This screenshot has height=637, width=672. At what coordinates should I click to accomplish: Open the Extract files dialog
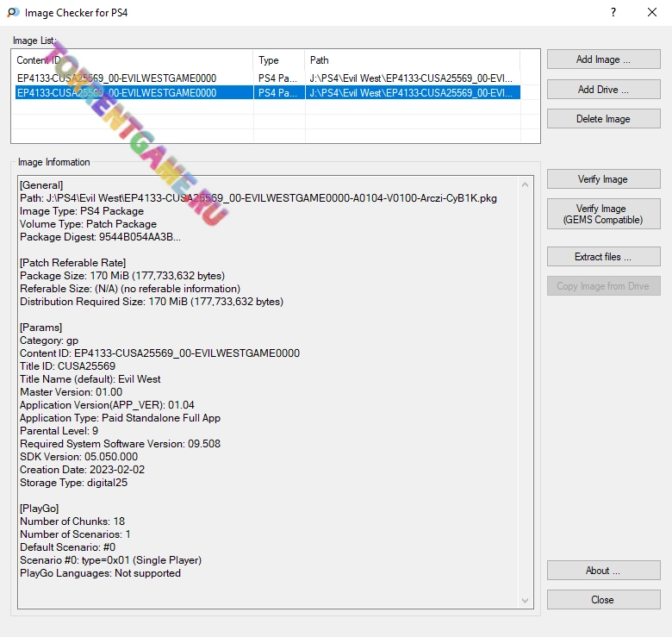603,257
